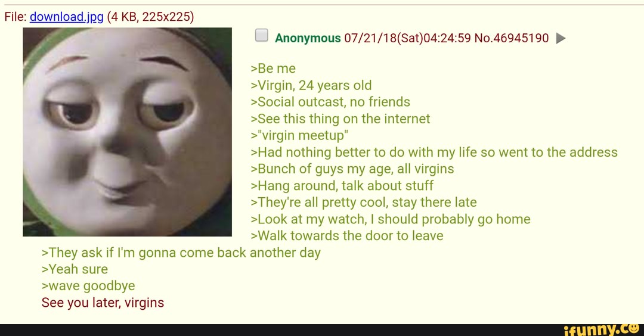Click the ">Social outcast, no friends" line
644x336 pixels.
pos(330,102)
